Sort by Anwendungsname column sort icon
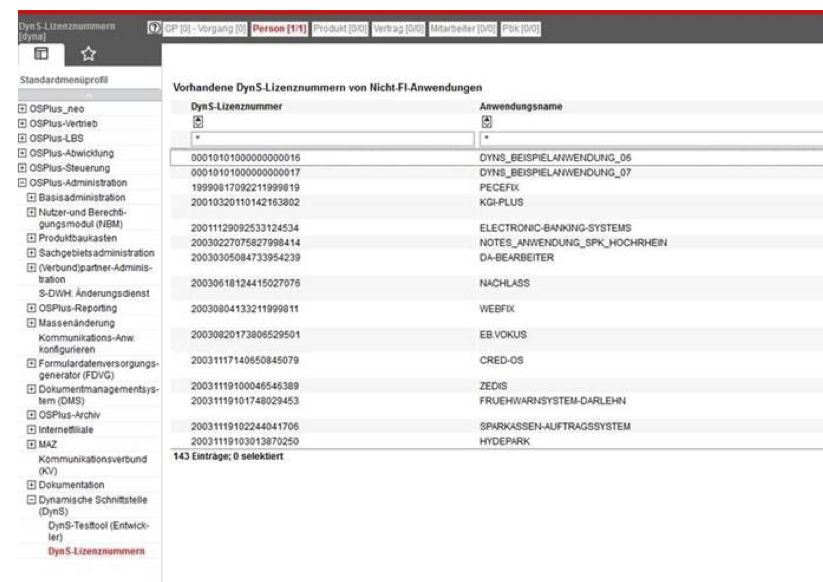823x582 pixels. click(x=487, y=122)
